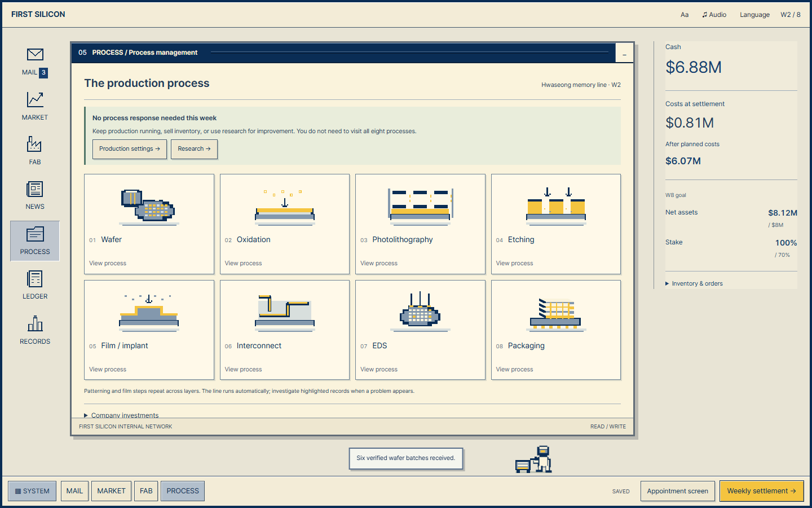Switch to the FAB tab in bottom bar
This screenshot has width=812, height=508.
click(146, 491)
